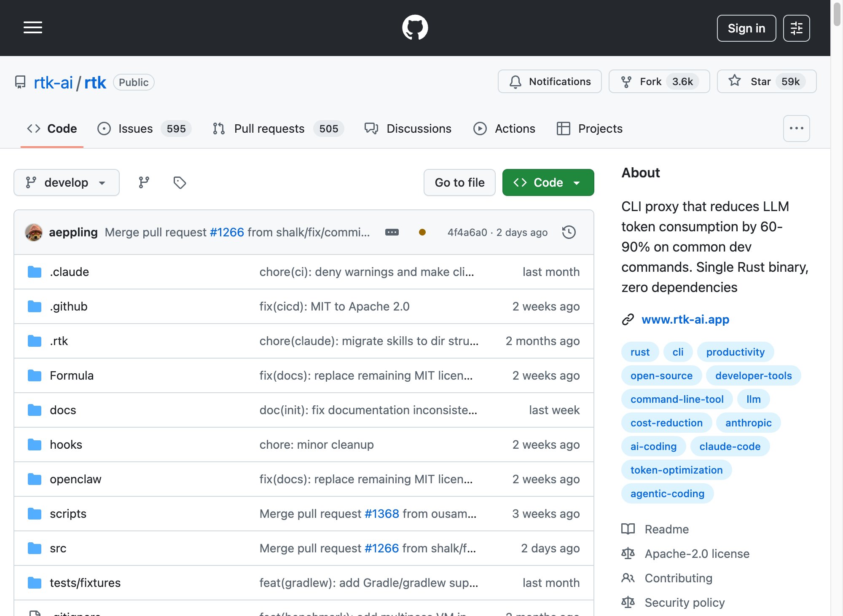Viewport: 843px width, 616px height.
Task: Select the cli topic tag
Action: (678, 352)
